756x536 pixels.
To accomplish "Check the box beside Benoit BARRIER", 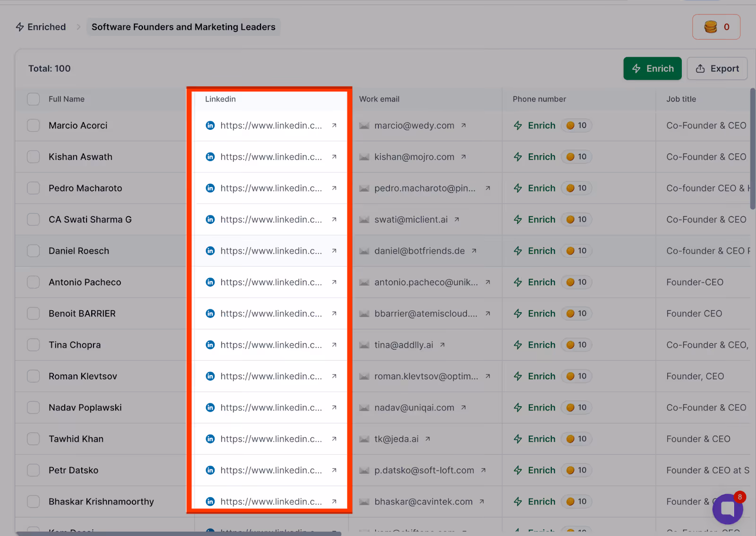I will point(33,313).
